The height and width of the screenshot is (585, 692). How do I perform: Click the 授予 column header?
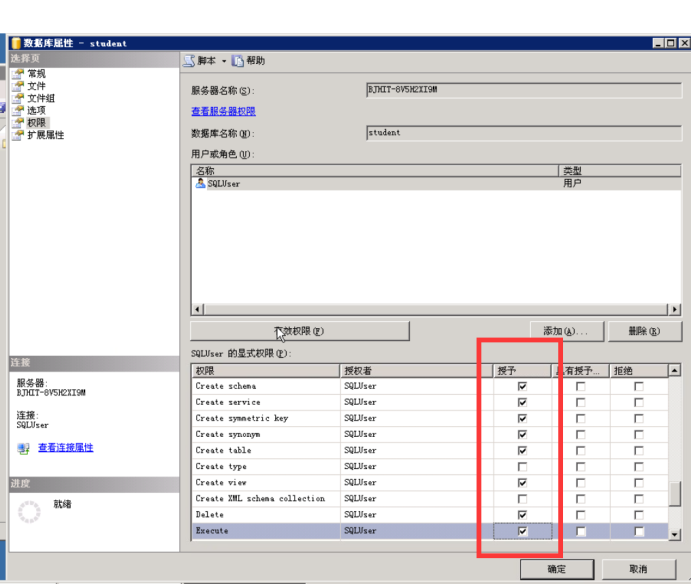tap(522, 371)
